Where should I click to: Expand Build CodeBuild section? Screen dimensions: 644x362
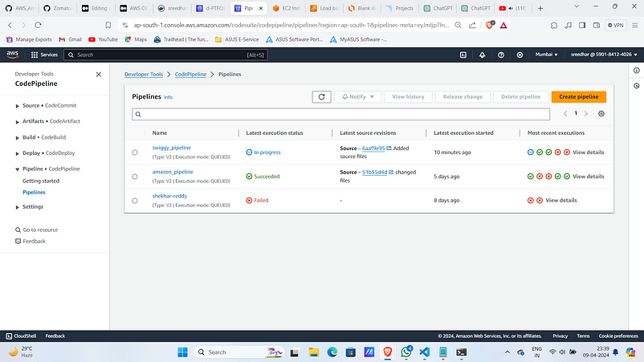[x=17, y=137]
